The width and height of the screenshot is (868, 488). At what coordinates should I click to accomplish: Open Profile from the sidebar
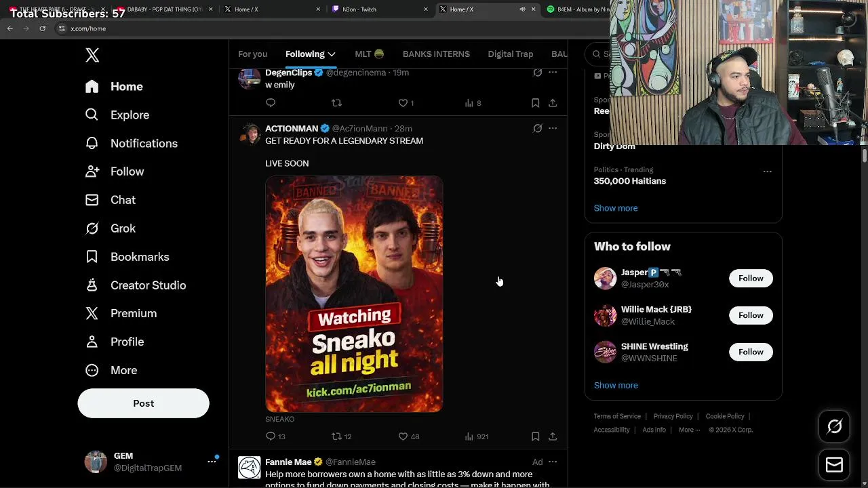pyautogui.click(x=115, y=342)
